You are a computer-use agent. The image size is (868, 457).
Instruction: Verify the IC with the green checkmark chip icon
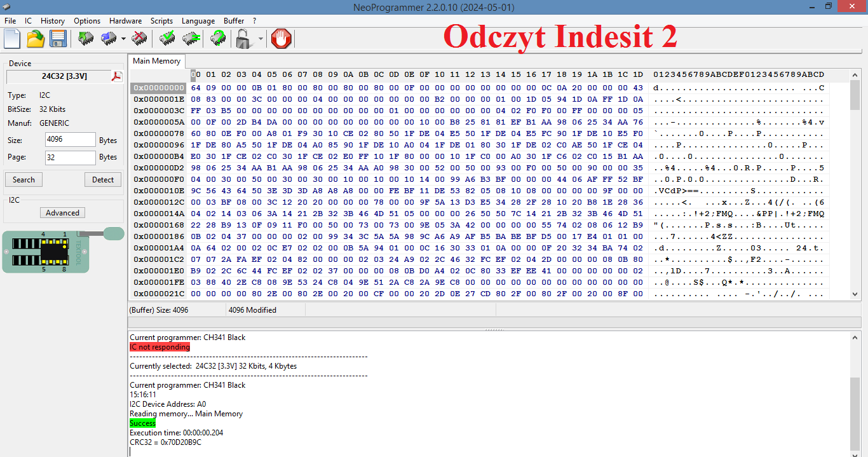[x=167, y=39]
